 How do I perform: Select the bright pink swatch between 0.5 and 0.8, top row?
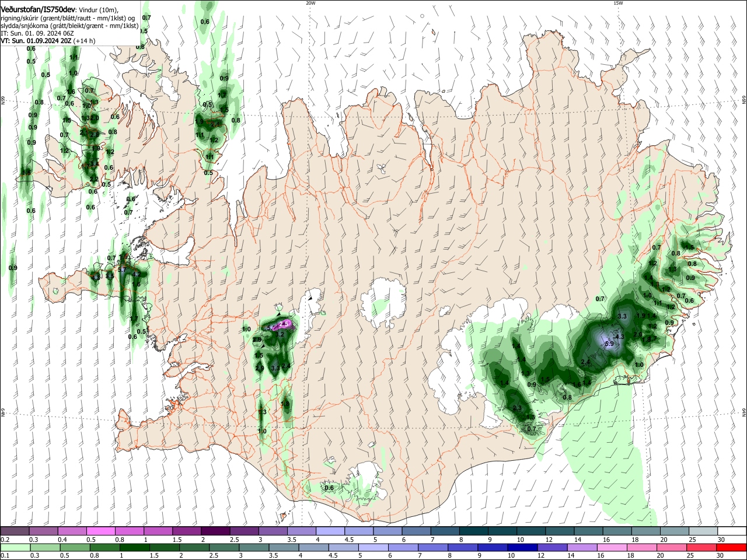click(100, 531)
